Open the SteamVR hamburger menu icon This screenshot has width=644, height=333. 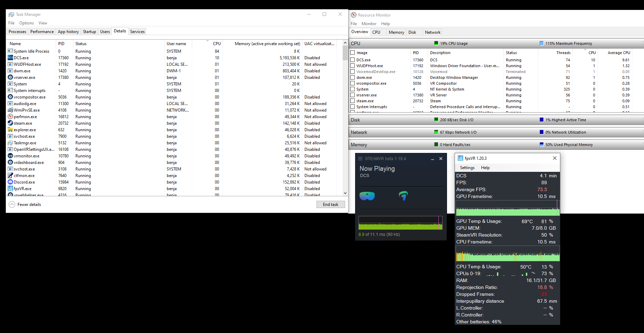(x=360, y=159)
